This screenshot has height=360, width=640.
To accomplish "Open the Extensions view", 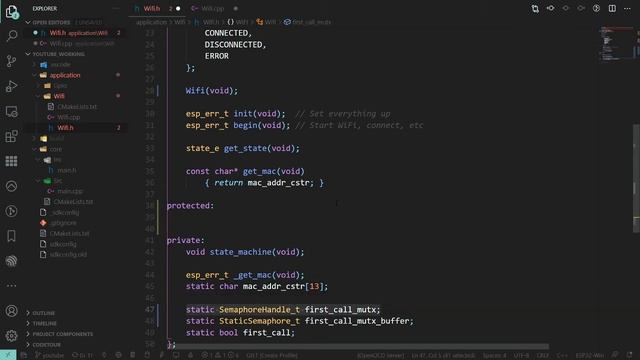I will (x=12, y=136).
